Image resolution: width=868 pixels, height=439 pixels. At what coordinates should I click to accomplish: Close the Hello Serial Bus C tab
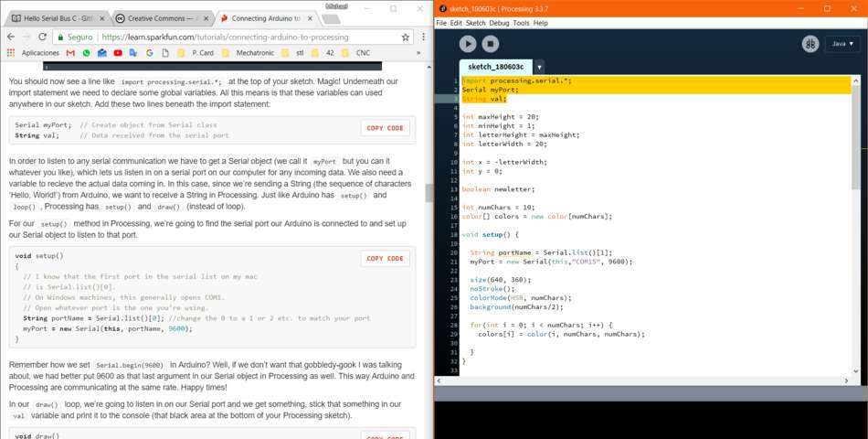point(101,18)
